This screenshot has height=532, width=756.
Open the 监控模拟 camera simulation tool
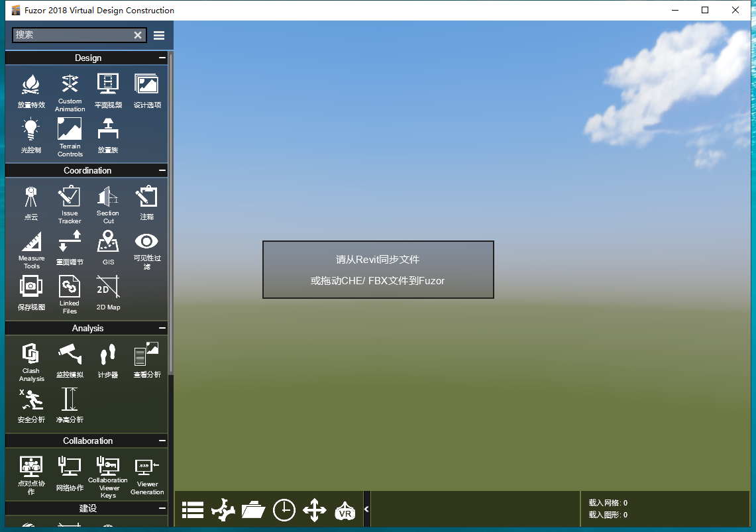[70, 360]
